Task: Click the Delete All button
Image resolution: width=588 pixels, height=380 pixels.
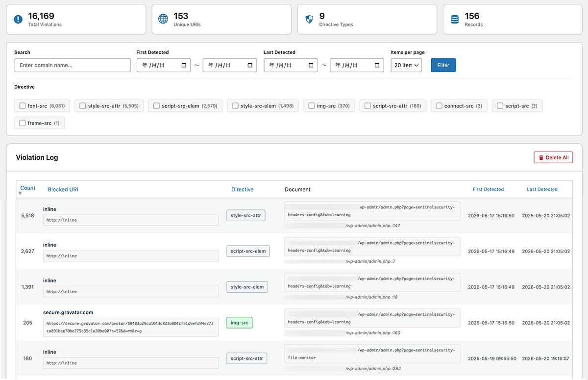Action: click(x=553, y=157)
